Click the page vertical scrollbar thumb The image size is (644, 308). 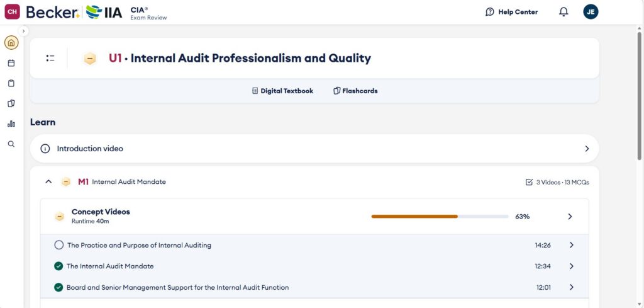click(639, 95)
